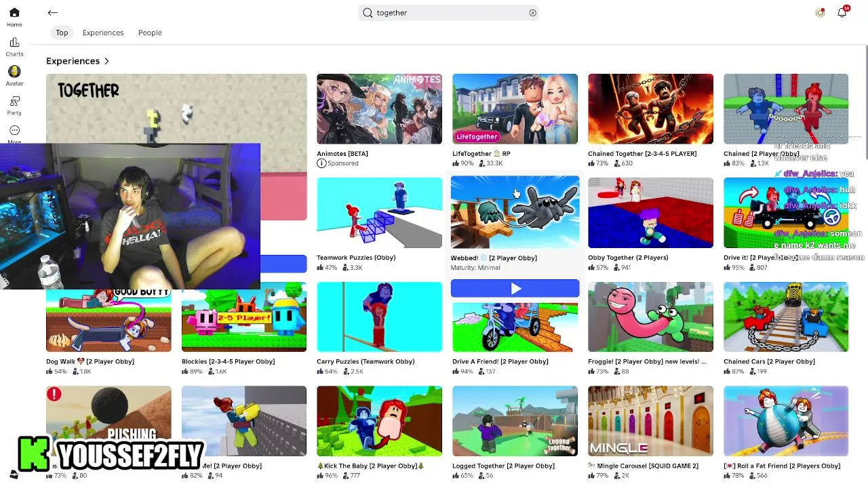Open Chained Together [2-3-4-5 PLAYER] thumbnail
The height and width of the screenshot is (488, 868).
point(650,109)
